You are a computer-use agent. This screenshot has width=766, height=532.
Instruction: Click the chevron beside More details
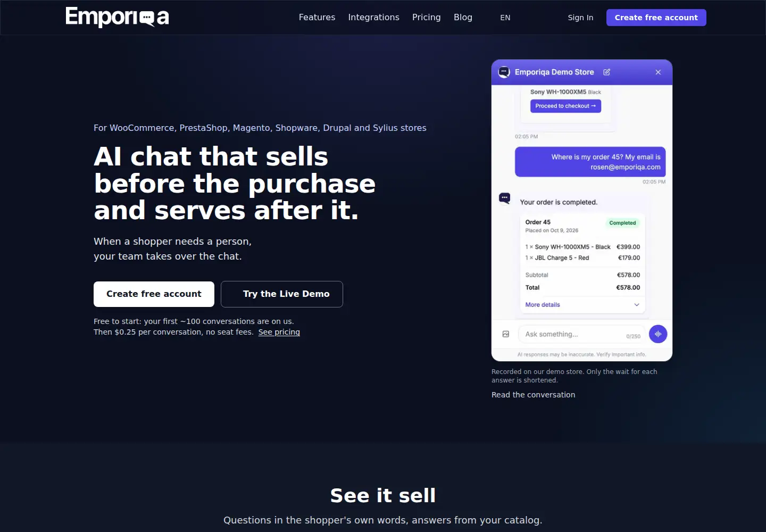pos(637,305)
